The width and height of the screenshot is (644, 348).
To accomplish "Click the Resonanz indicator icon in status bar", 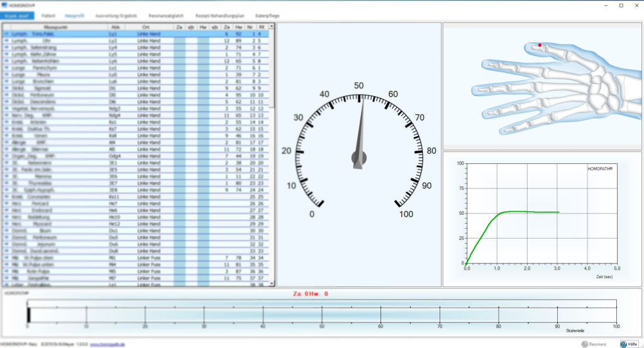I will [x=584, y=344].
